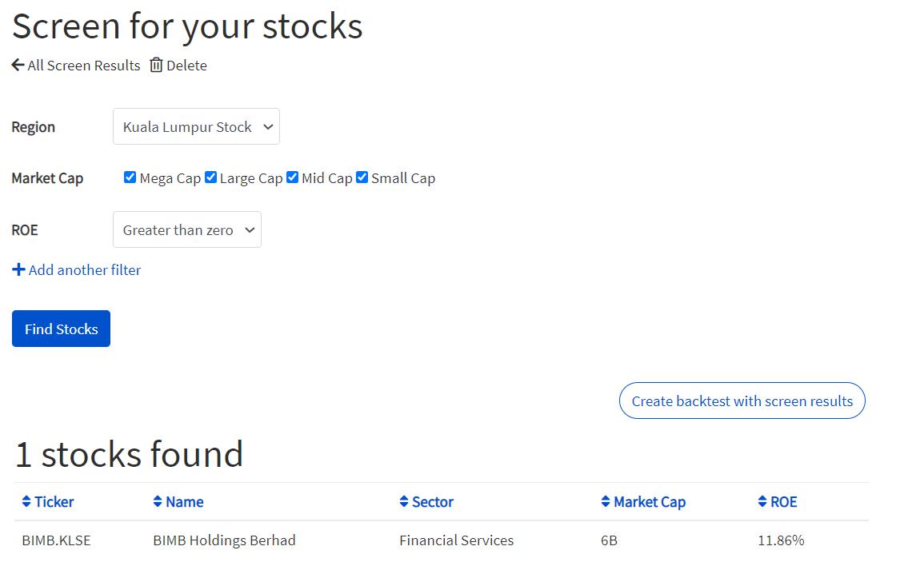Expand the ROE 'Greater than zero' dropdown
The image size is (924, 582).
(186, 230)
